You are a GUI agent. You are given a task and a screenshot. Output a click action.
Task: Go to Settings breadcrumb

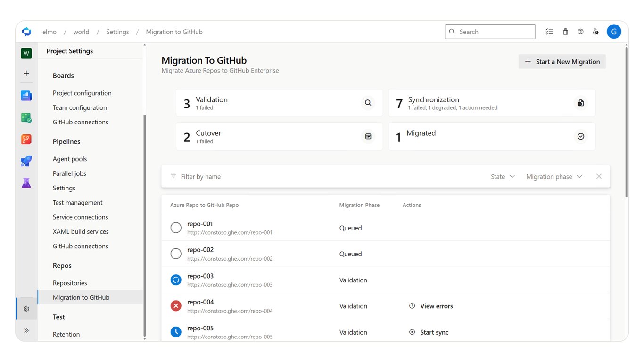click(x=117, y=32)
